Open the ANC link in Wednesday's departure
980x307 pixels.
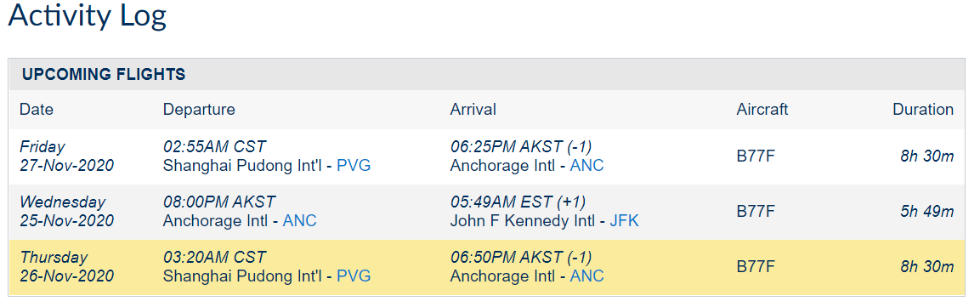click(300, 221)
